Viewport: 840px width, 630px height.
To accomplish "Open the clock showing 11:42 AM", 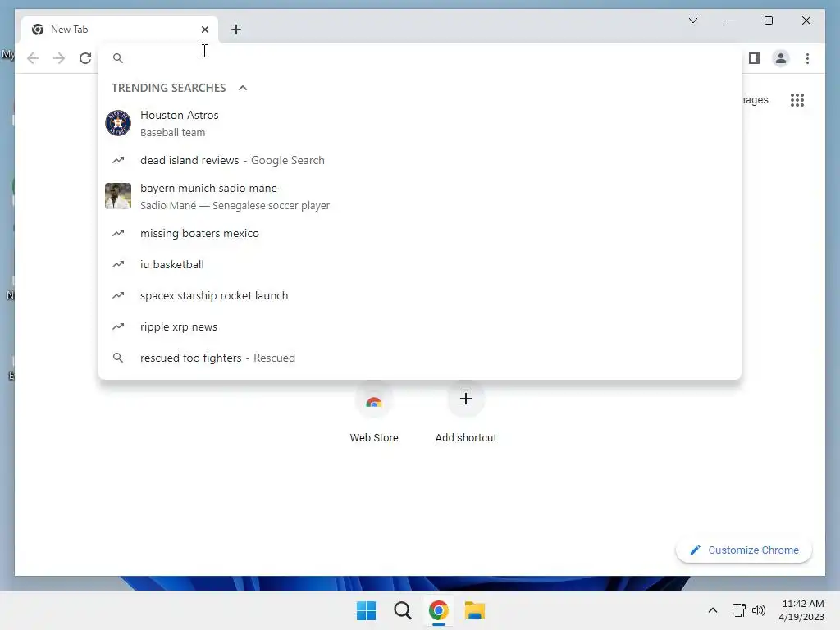I will 801,610.
